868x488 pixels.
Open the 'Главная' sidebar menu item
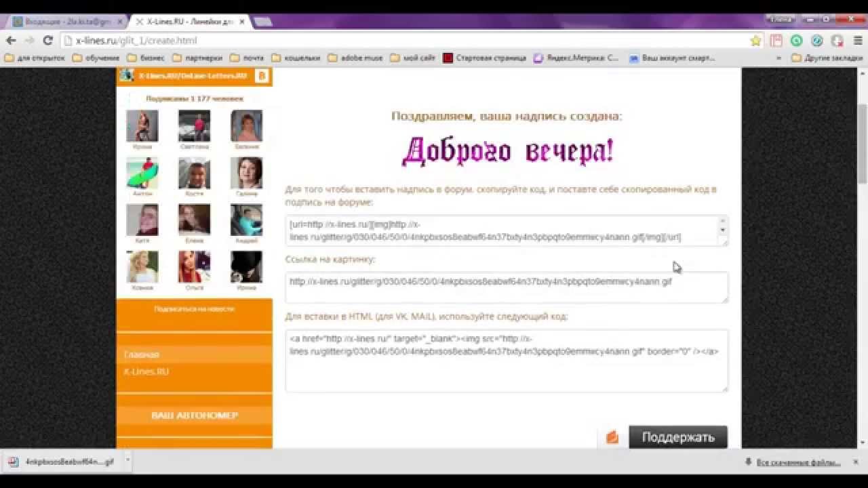click(x=194, y=354)
